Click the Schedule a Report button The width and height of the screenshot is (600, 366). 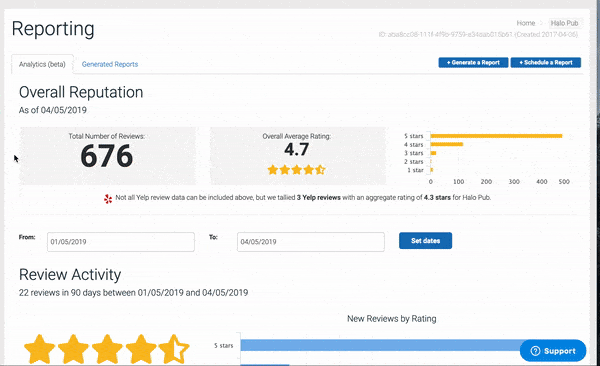546,62
